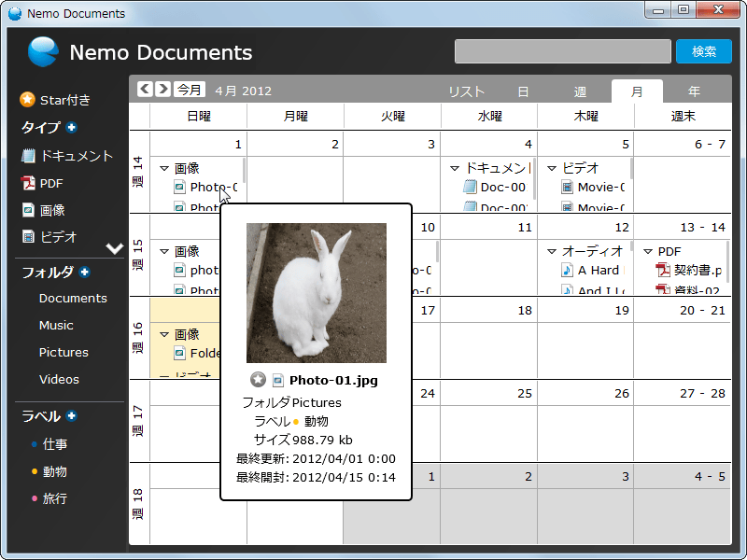This screenshot has height=560, width=747.
Task: Filter by 画像 type in sidebar
Action: click(43, 210)
